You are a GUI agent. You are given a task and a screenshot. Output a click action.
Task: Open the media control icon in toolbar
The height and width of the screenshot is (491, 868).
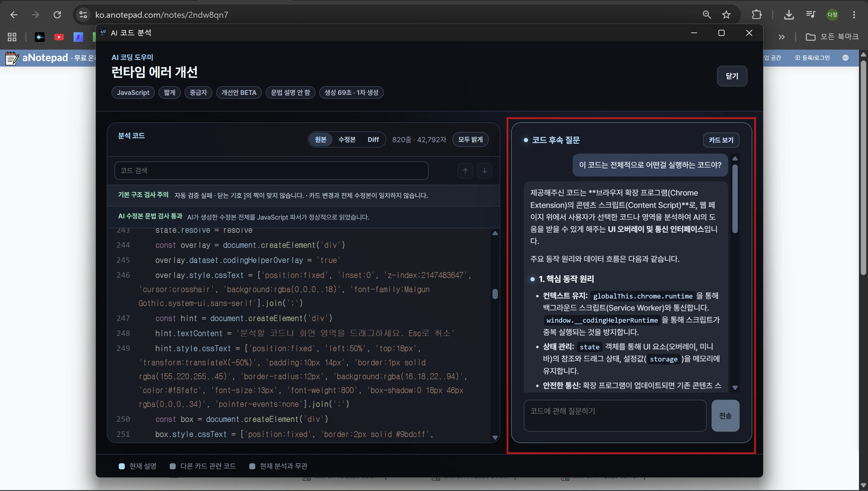click(810, 15)
